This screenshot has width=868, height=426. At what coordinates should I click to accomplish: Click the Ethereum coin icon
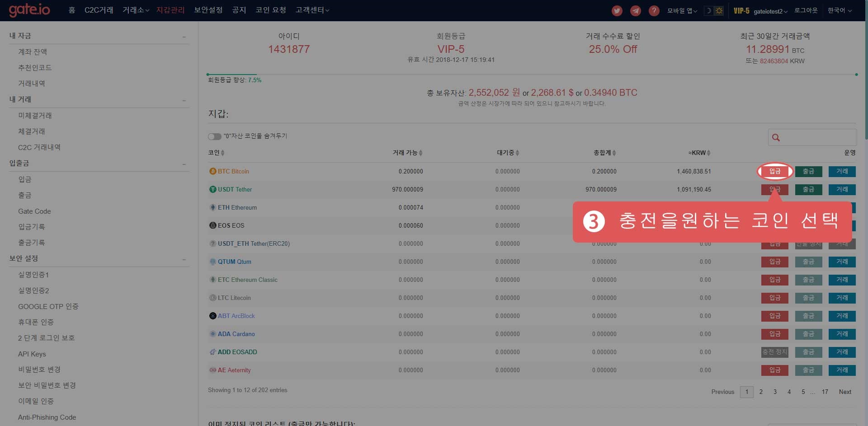coord(212,207)
